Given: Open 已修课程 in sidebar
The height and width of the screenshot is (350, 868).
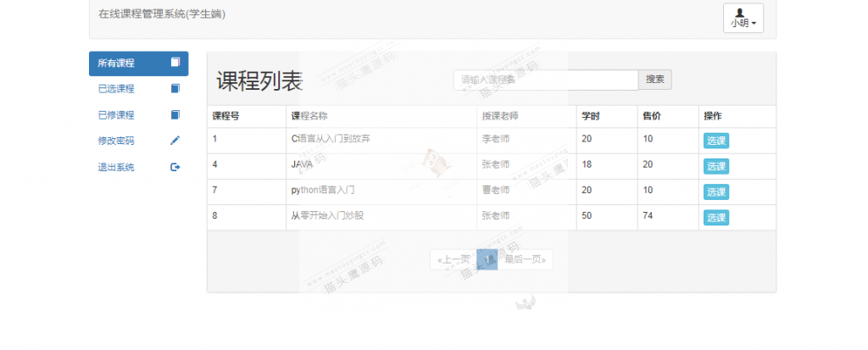Looking at the screenshot, I should (138, 115).
